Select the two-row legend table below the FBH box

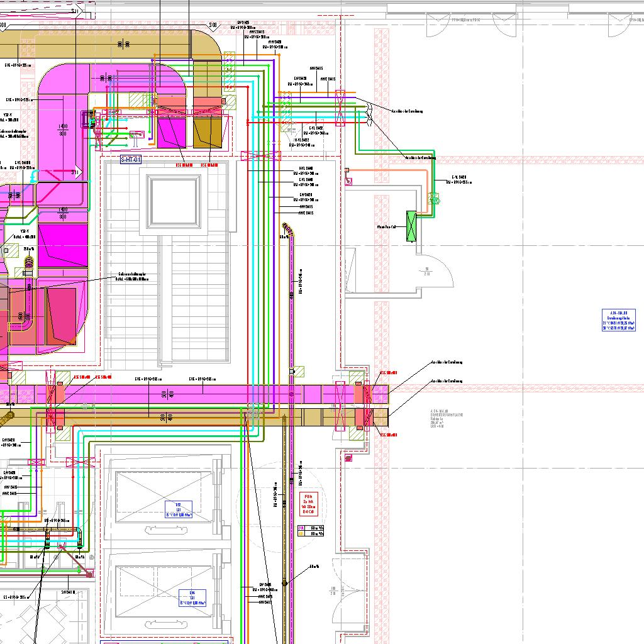coord(311,531)
